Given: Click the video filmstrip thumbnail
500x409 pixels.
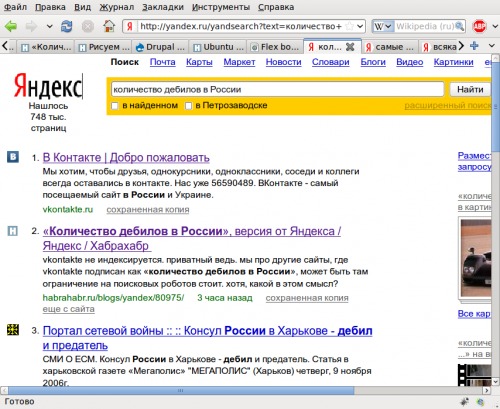Looking at the screenshot, I should [x=475, y=375].
